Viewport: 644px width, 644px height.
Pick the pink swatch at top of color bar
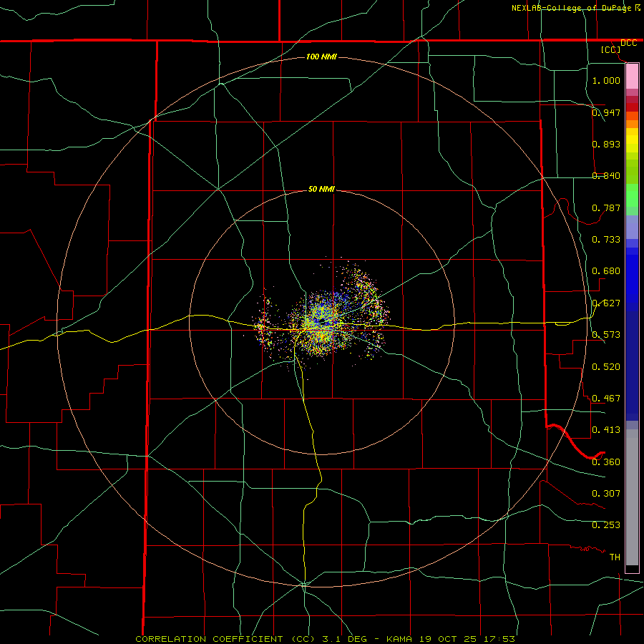[632, 76]
